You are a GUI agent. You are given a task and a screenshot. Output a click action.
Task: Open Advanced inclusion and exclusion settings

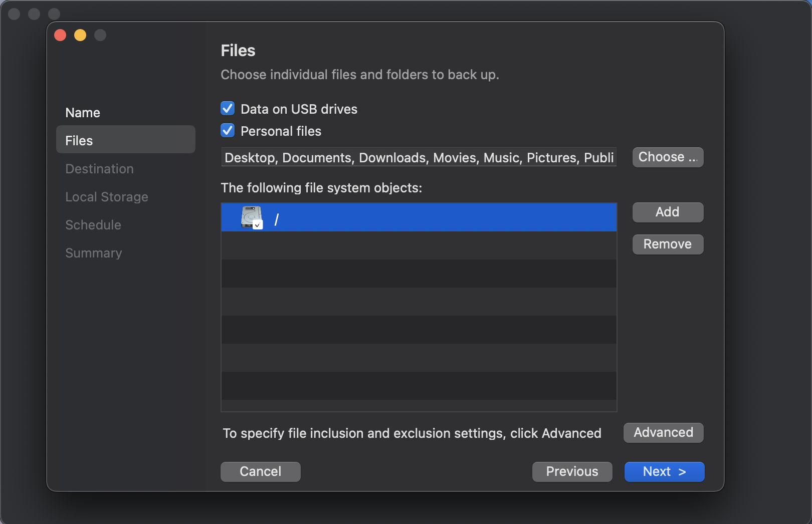pos(664,433)
